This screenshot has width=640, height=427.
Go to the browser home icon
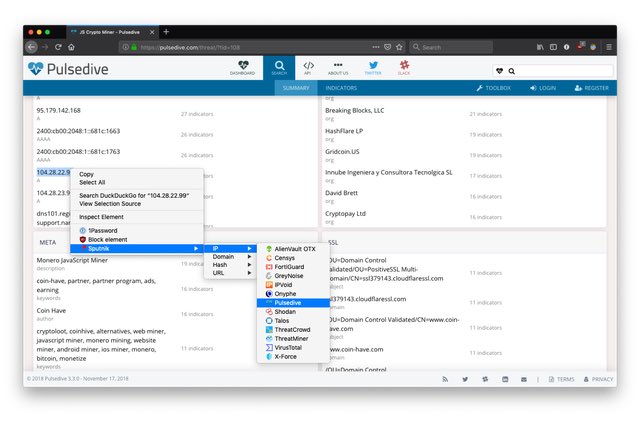coord(71,47)
